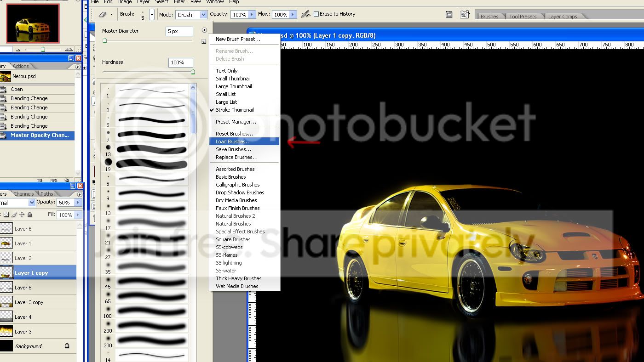Choose New Brush Preset menu item
Viewport: 644px width, 362px height.
244,39
